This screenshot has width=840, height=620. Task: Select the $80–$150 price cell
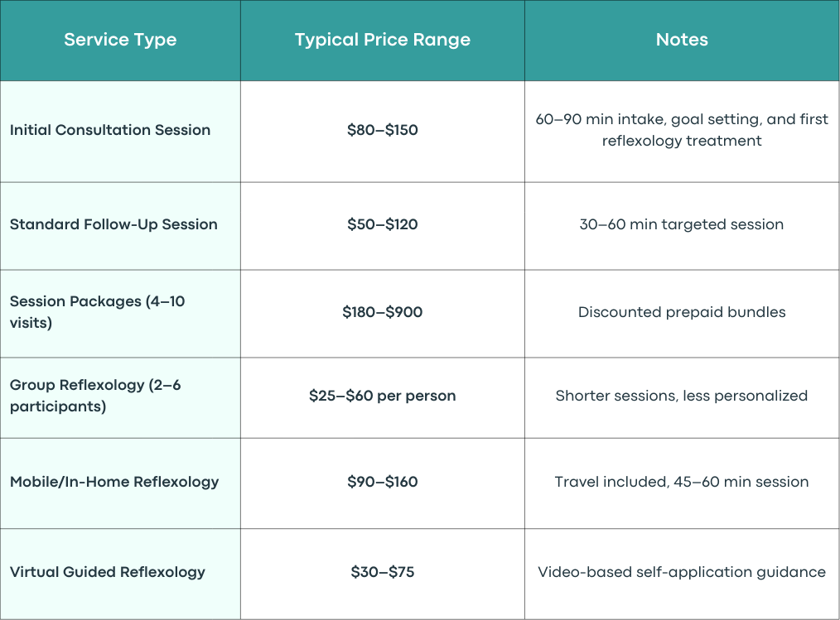coord(383,132)
